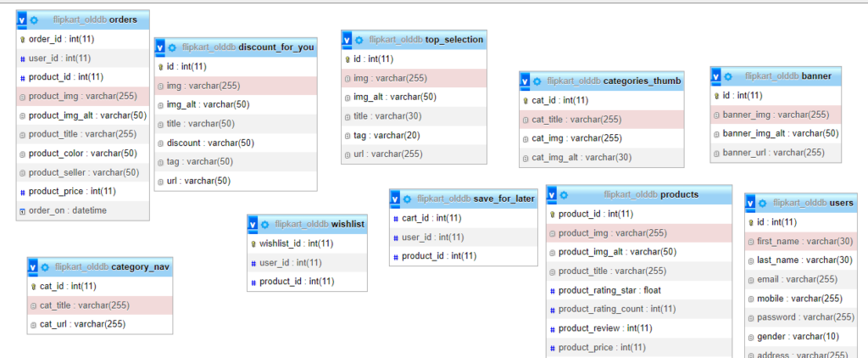The height and width of the screenshot is (358, 868).
Task: Click key icon beside products product_id
Action: (553, 215)
